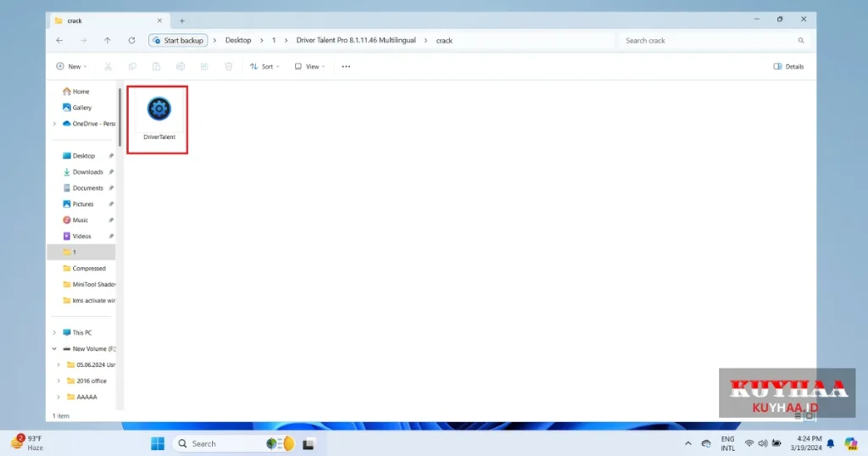Open the Sort dropdown
Image resolution: width=868 pixels, height=456 pixels.
[264, 66]
